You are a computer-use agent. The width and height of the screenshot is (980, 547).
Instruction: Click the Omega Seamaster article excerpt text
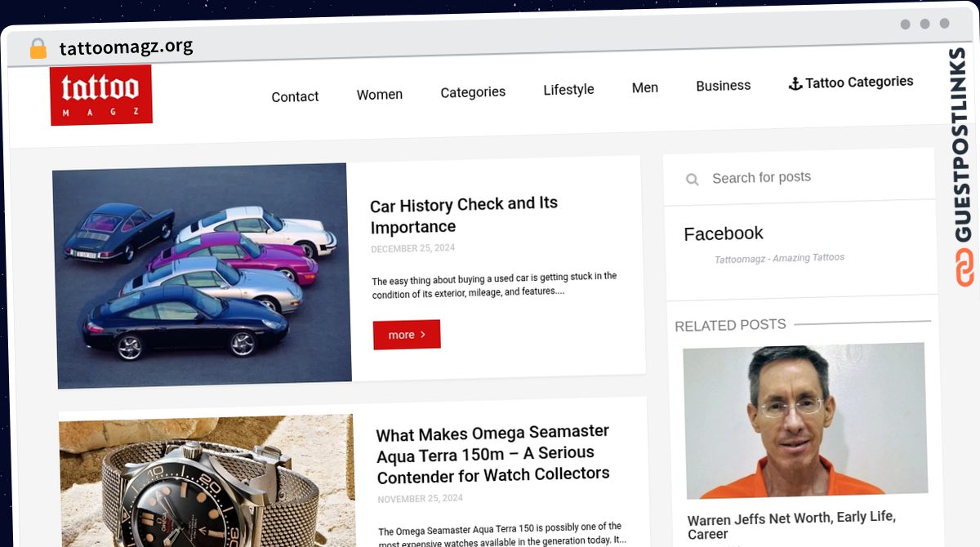pos(501,534)
